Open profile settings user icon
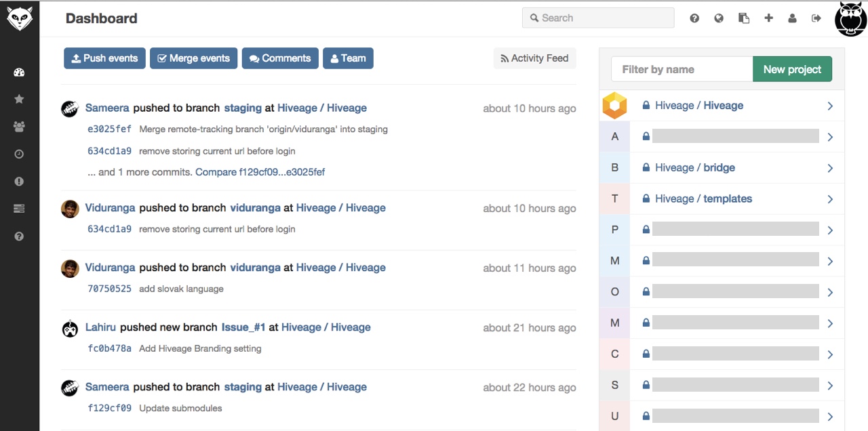Viewport: 868px width, 431px height. pyautogui.click(x=792, y=18)
